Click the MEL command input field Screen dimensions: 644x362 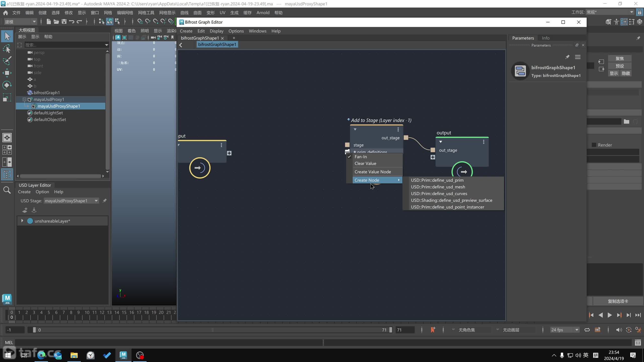[x=169, y=342]
